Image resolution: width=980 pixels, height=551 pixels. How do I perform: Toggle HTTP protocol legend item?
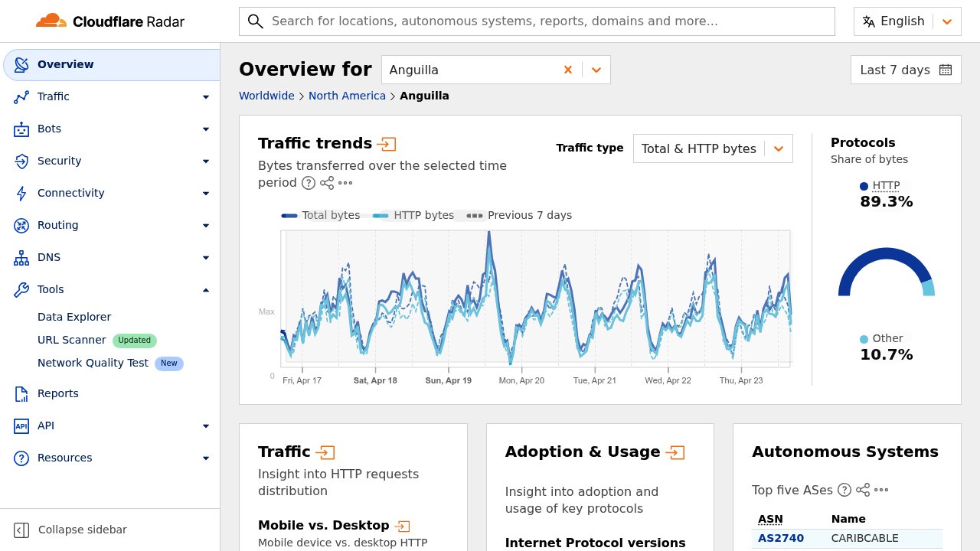tap(880, 185)
